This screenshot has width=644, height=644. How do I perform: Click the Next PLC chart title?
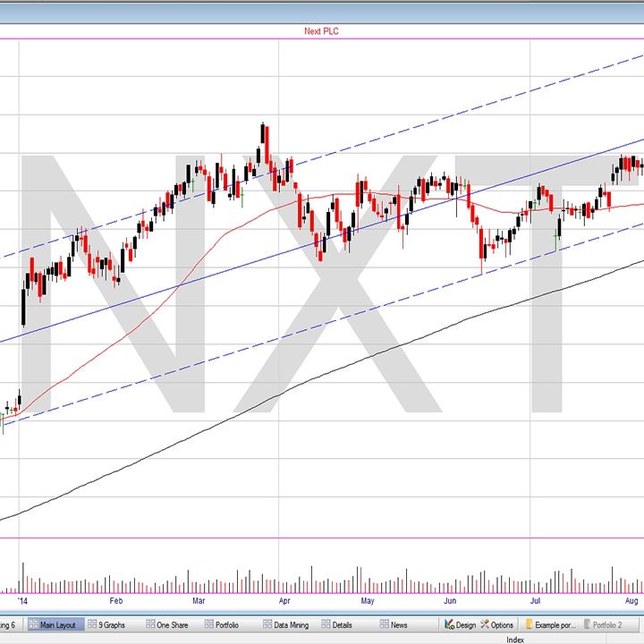pos(321,31)
